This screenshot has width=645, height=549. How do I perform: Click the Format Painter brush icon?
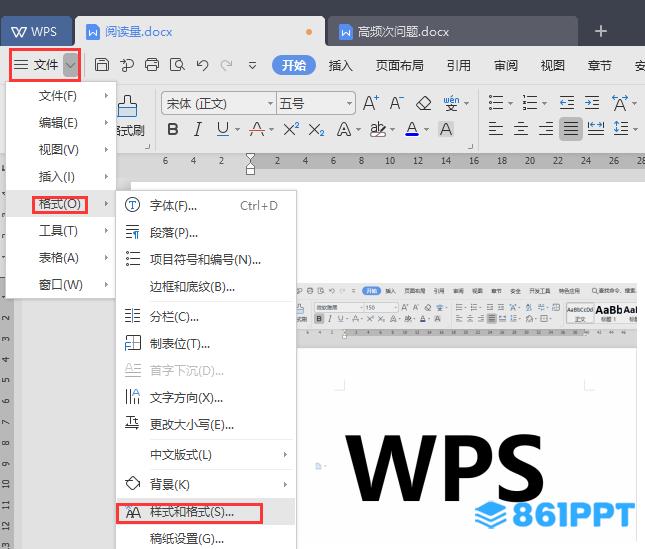127,106
